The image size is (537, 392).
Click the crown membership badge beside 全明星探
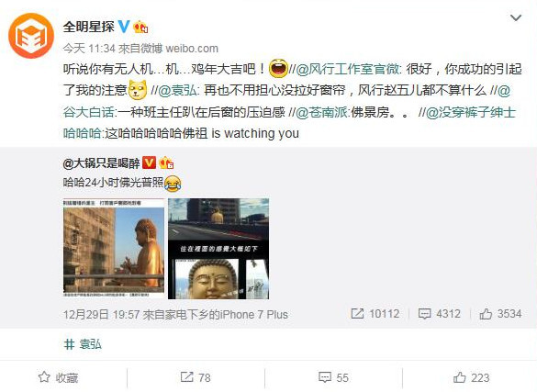140,27
